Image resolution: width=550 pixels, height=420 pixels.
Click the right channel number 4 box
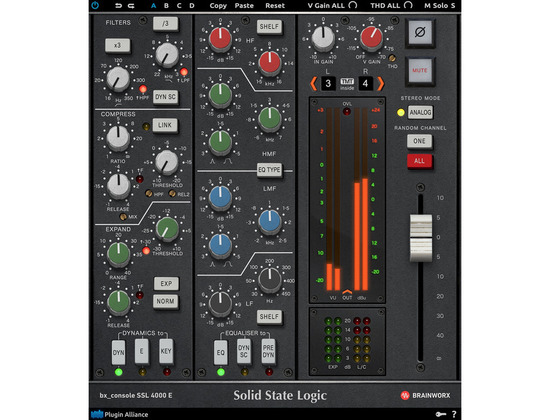(365, 84)
